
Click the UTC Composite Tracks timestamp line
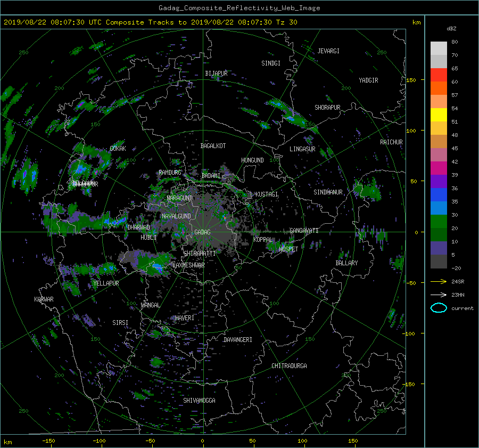[150, 22]
